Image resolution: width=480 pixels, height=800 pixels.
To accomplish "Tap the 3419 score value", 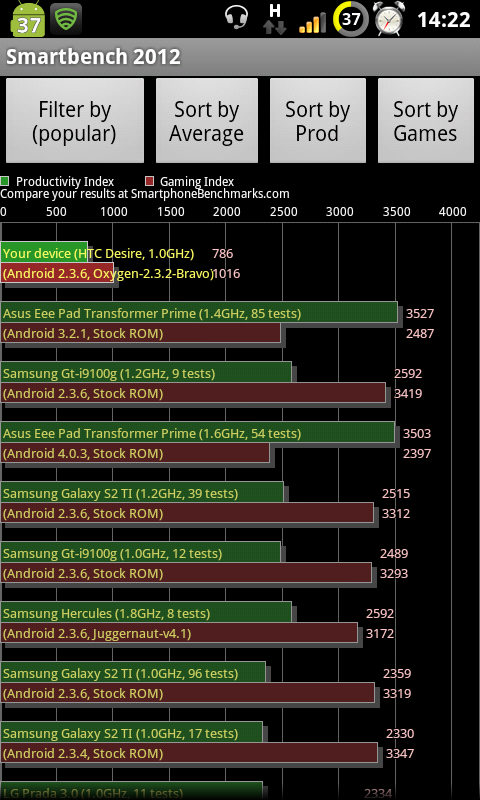I will (408, 393).
